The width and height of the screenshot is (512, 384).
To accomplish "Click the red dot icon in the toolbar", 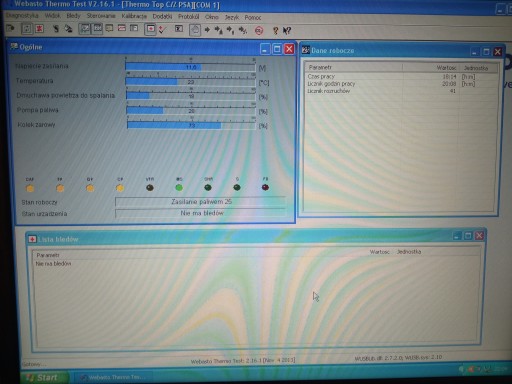I will coord(151,29).
